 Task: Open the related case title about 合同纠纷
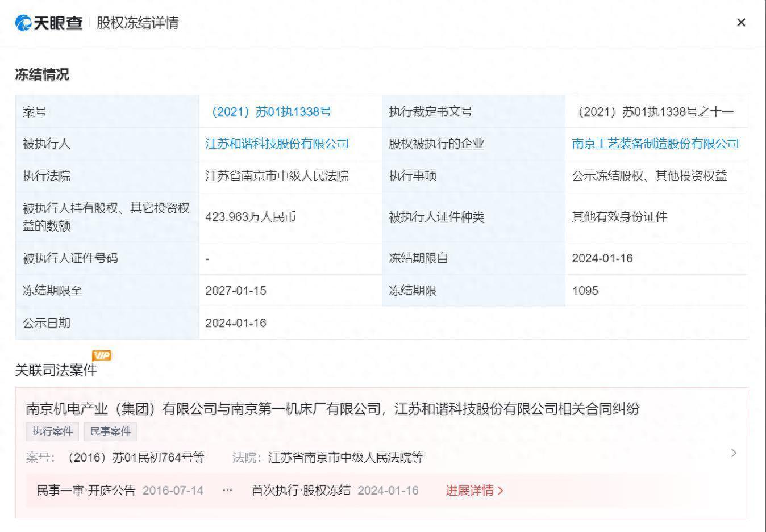(332, 409)
